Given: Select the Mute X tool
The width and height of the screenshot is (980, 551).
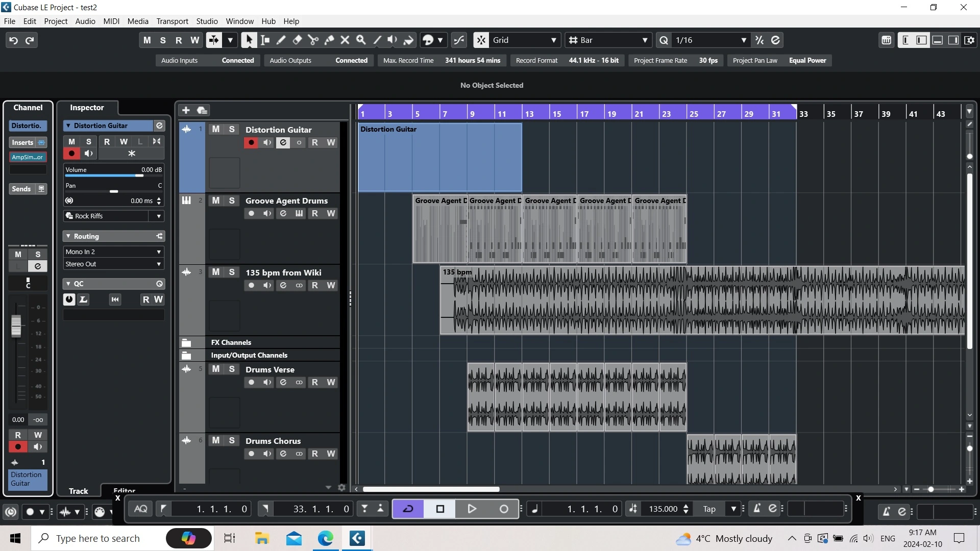Looking at the screenshot, I should pyautogui.click(x=345, y=40).
